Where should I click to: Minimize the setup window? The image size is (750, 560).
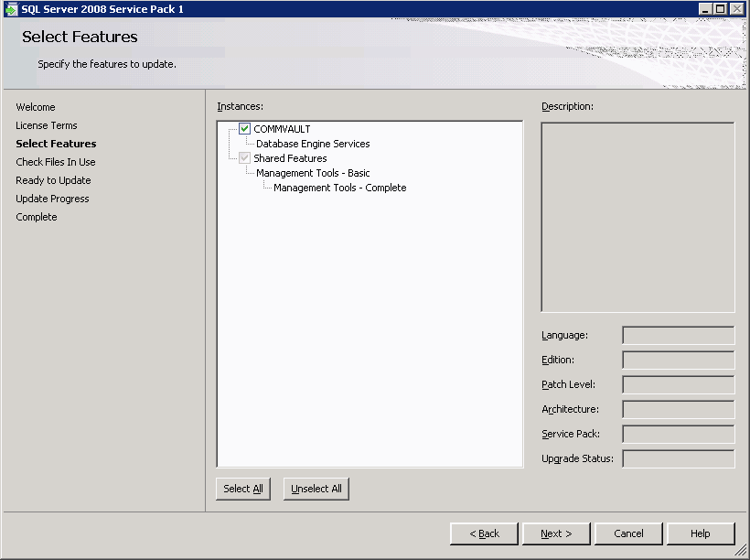[705, 9]
